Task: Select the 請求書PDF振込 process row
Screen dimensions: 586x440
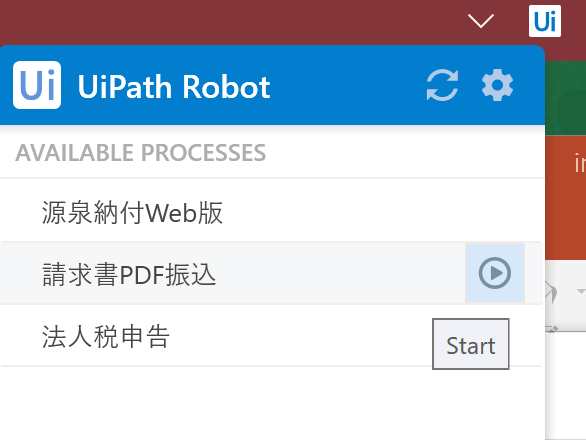Action: (271, 274)
